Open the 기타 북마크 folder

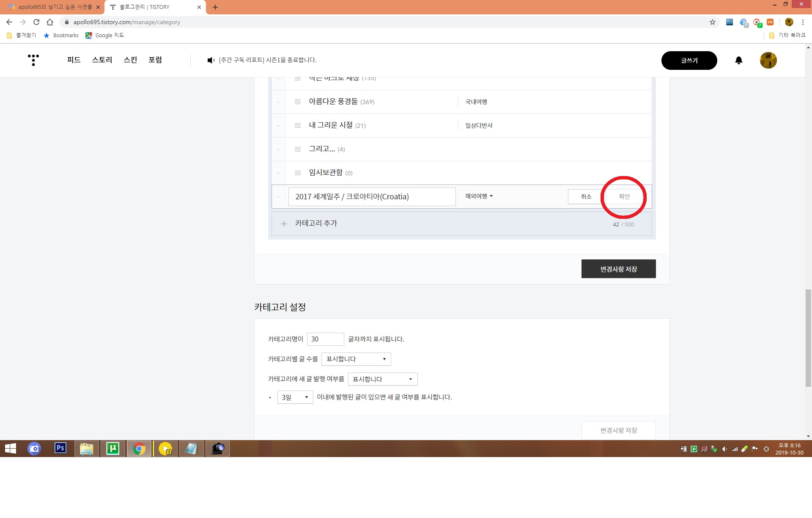pyautogui.click(x=787, y=35)
